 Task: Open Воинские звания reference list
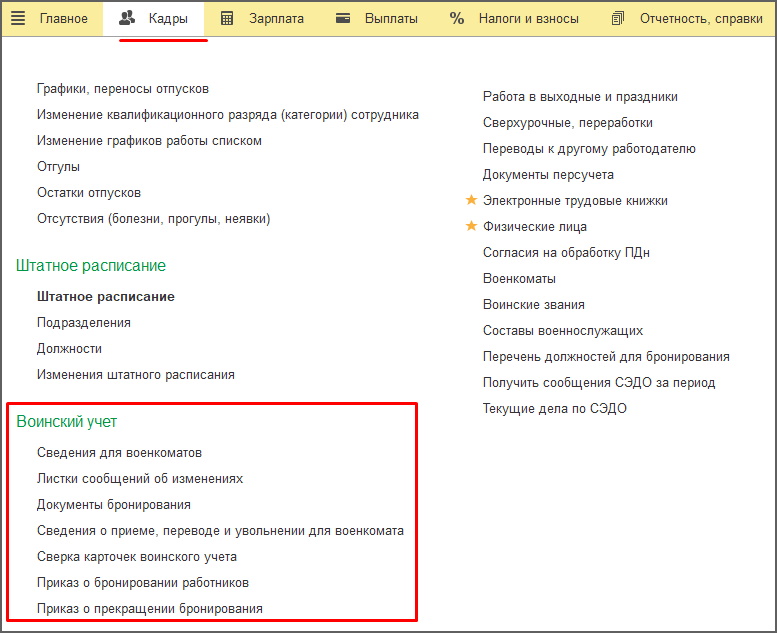[534, 305]
